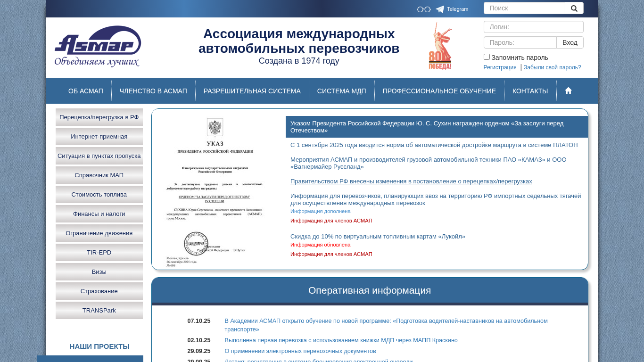Click the Вход login button
This screenshot has width=644, height=362.
click(570, 42)
